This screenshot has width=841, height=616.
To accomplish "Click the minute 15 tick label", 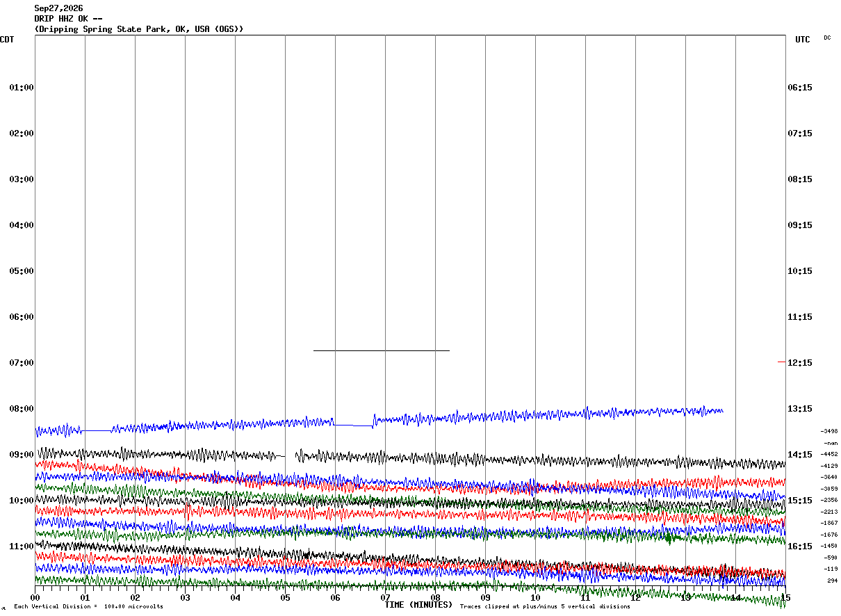I will (785, 598).
